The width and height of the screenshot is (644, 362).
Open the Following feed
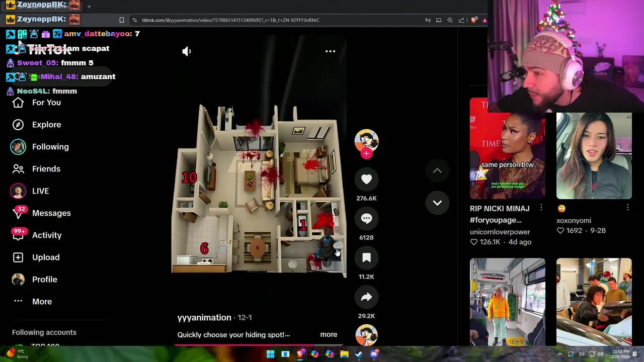click(50, 147)
